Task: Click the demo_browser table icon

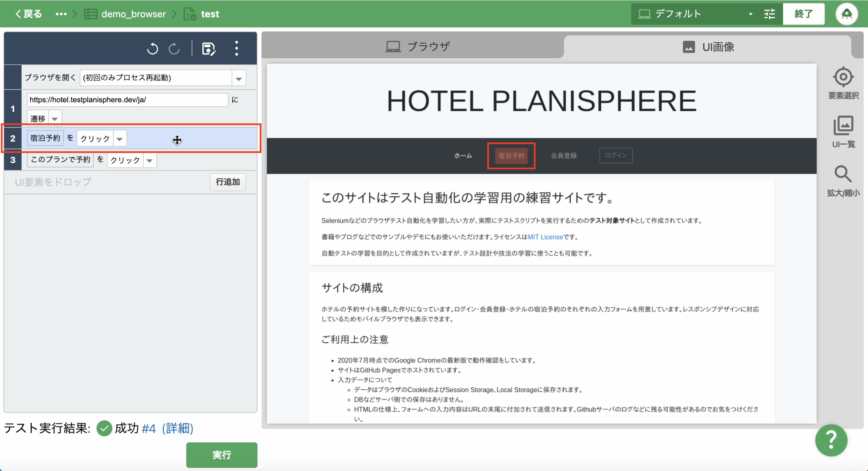Action: [x=90, y=14]
